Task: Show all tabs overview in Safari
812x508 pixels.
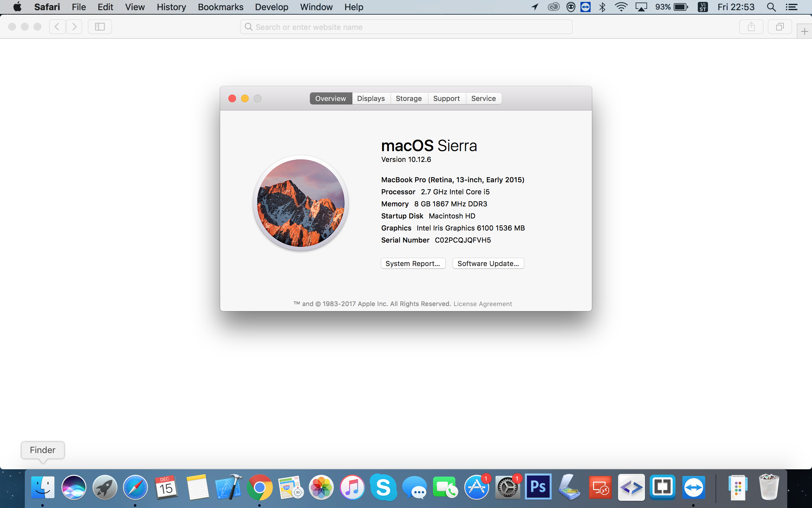Action: point(780,27)
